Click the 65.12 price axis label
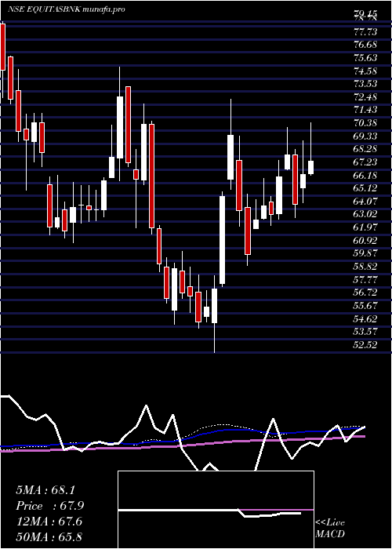 tap(365, 188)
